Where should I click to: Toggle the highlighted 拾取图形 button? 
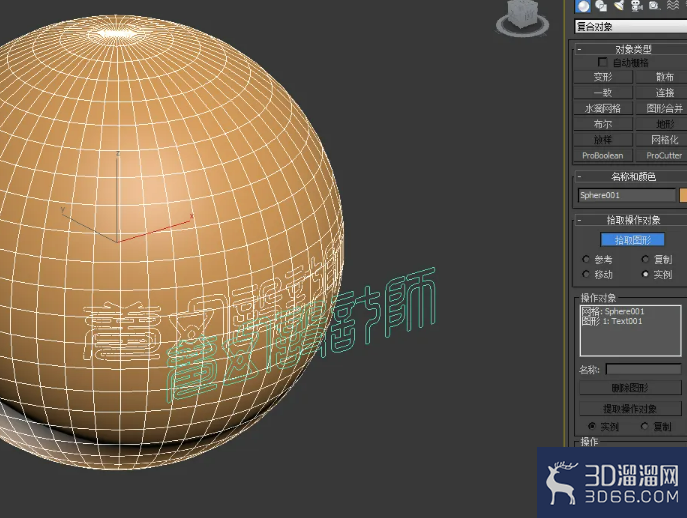[632, 240]
